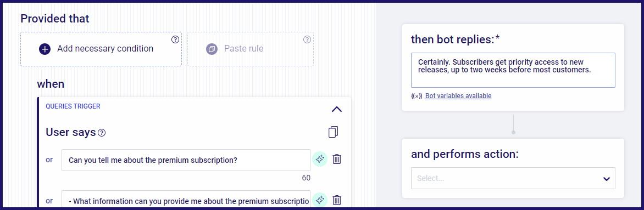The width and height of the screenshot is (644, 210).
Task: Generate variations for 'What information can you provide' phrase
Action: click(320, 200)
